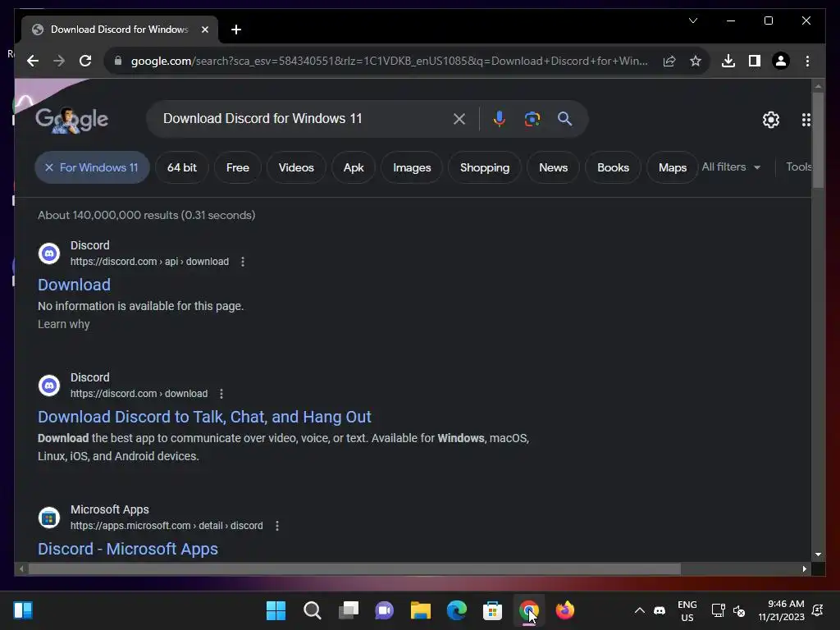Switch to Maps results
Viewport: 840px width, 630px height.
point(673,167)
